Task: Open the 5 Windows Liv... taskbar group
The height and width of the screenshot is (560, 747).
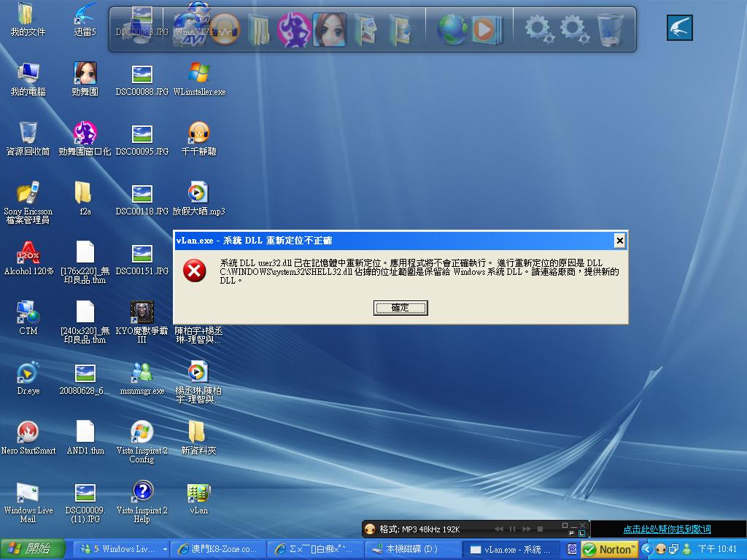Action: [x=122, y=549]
